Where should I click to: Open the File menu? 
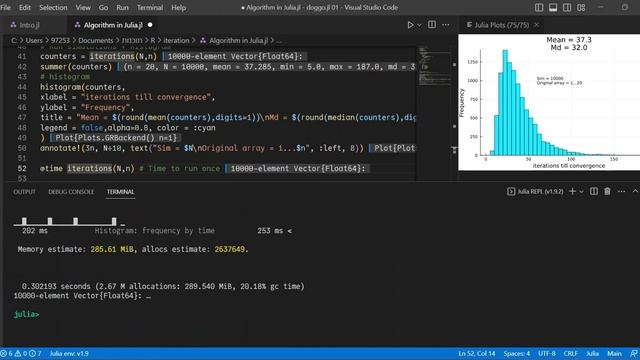point(6,7)
